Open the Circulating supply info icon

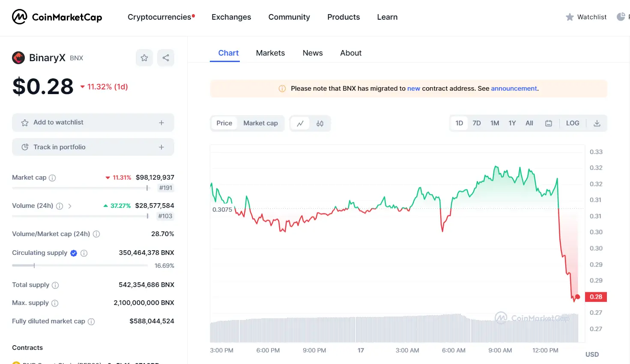[x=84, y=253]
